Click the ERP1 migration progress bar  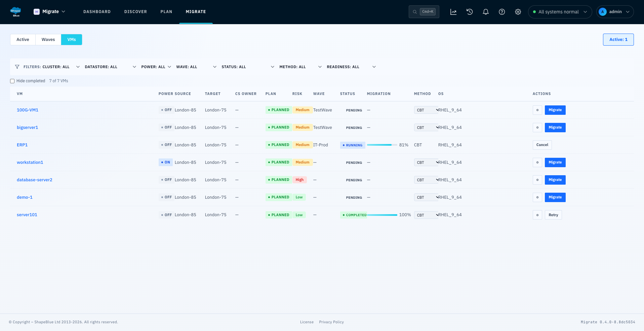click(382, 145)
